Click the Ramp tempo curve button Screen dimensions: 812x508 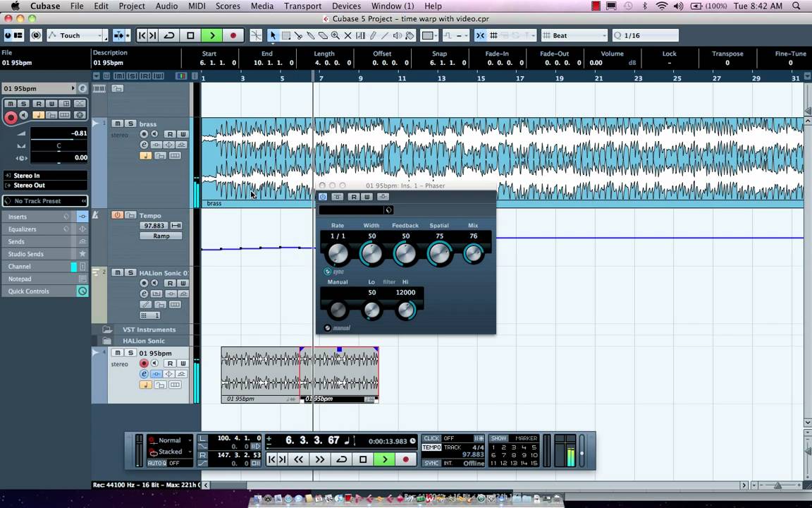(x=161, y=236)
